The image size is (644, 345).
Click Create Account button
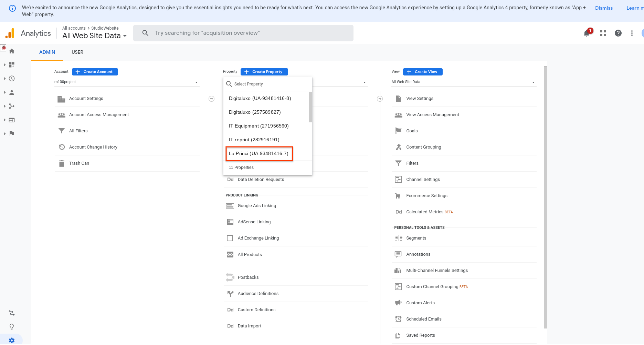coord(95,72)
